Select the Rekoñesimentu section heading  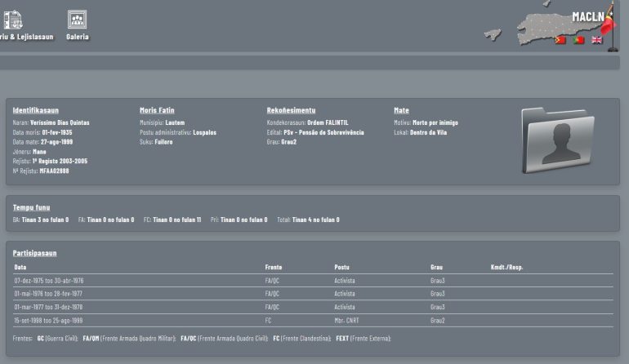pyautogui.click(x=289, y=110)
